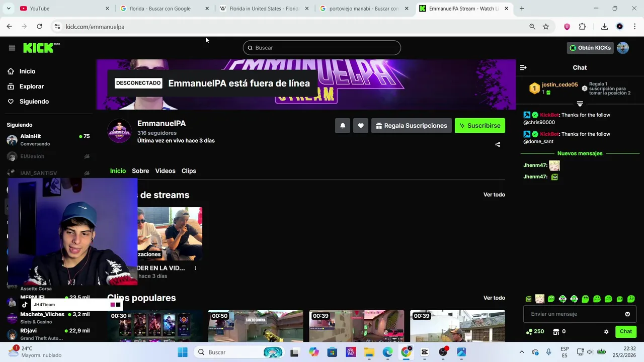Open the browser three-dot menu
Image resolution: width=644 pixels, height=362 pixels.
click(635, 27)
